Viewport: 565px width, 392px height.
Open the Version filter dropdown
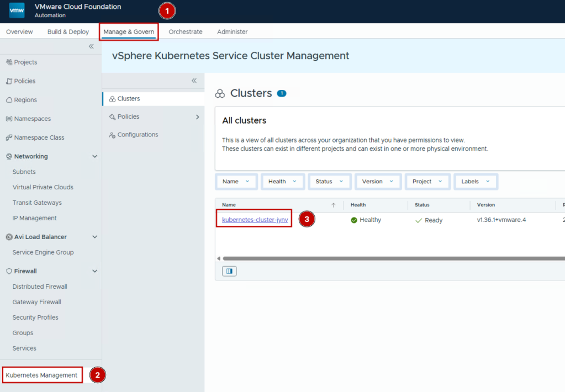[x=378, y=182]
